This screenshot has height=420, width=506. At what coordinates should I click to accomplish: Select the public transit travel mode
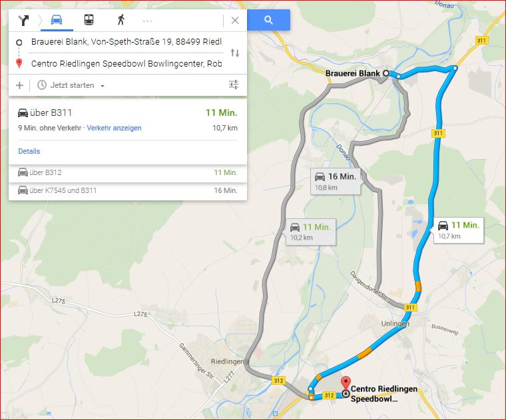point(89,20)
